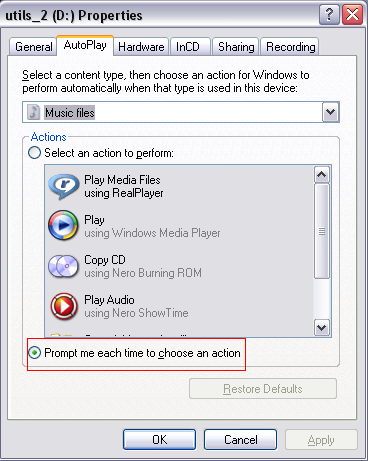The height and width of the screenshot is (461, 368).
Task: Select 'Prompt me each time to choose an action'
Action: click(35, 352)
